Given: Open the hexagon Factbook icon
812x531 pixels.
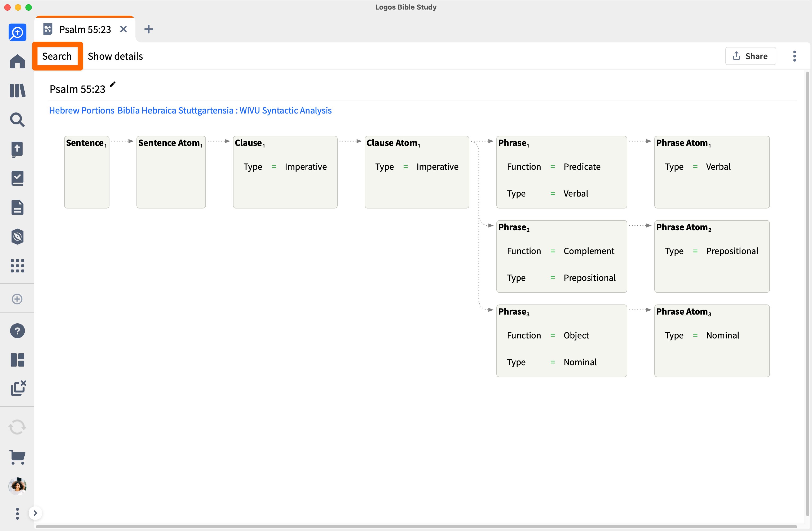Looking at the screenshot, I should [x=17, y=237].
